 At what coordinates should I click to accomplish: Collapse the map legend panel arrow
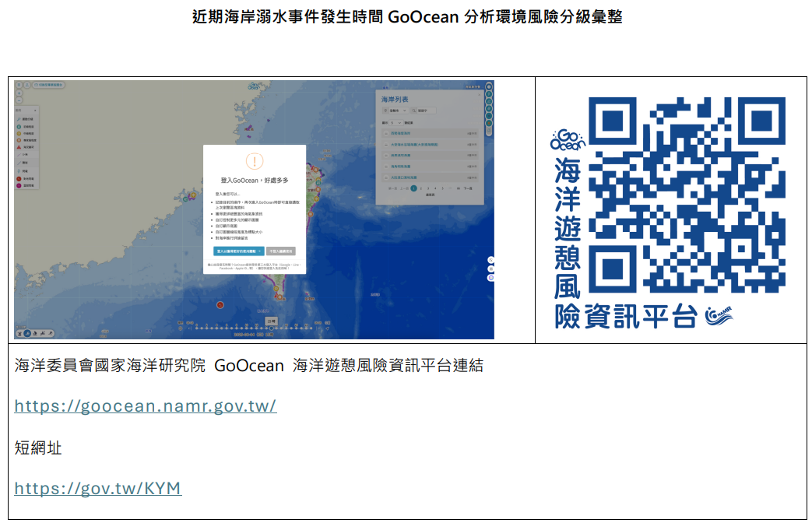tap(35, 111)
